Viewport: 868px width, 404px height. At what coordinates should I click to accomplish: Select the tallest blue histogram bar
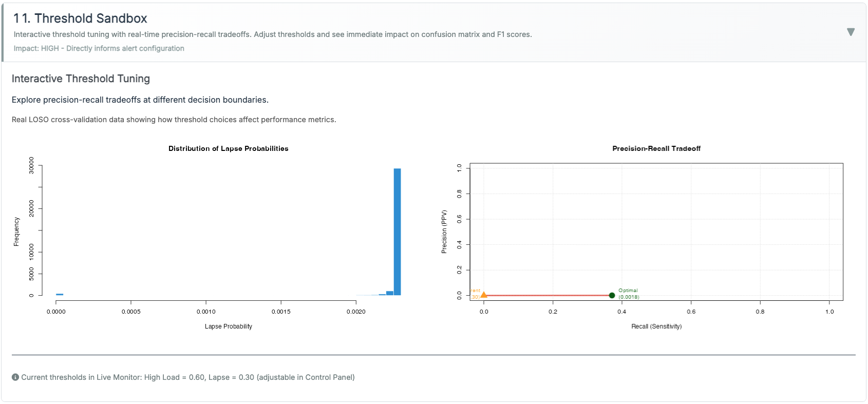pos(397,231)
